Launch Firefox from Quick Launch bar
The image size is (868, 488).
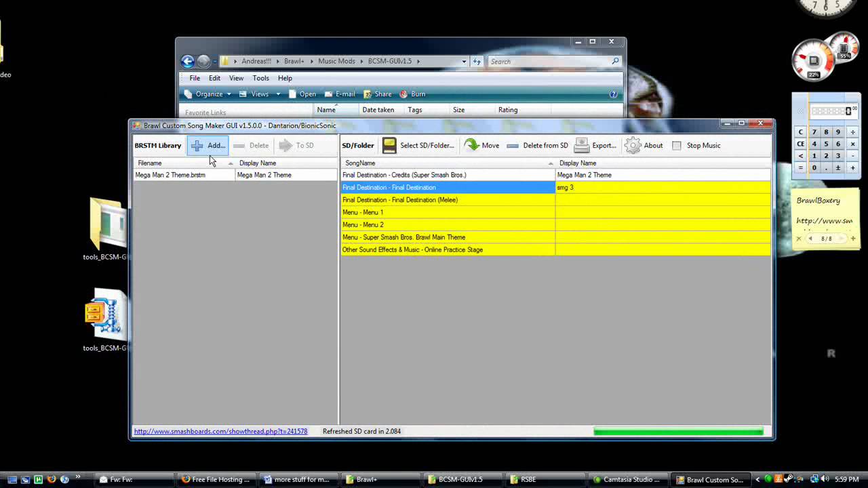[52, 479]
